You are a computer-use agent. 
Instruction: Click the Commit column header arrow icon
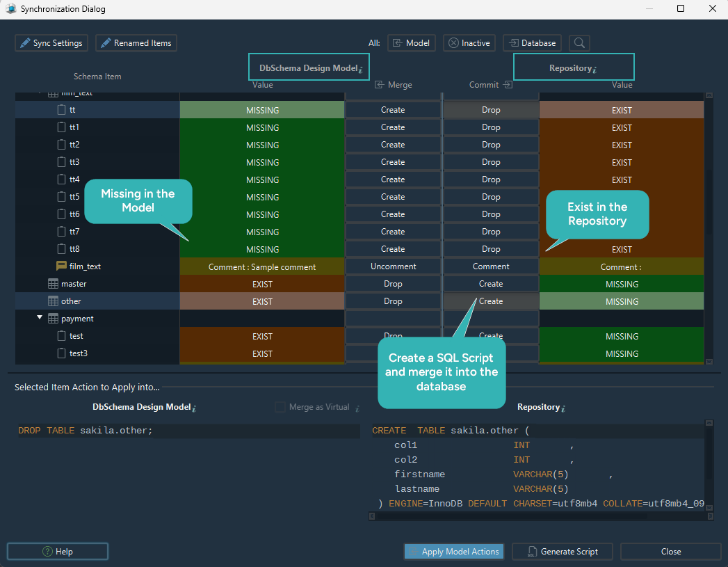(x=508, y=84)
